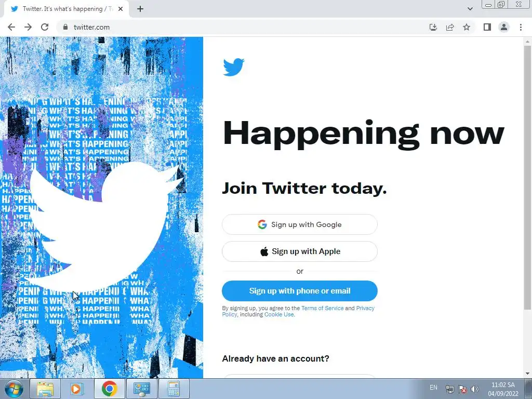Choose Sign up with phone or email
This screenshot has height=399, width=532.
point(300,291)
